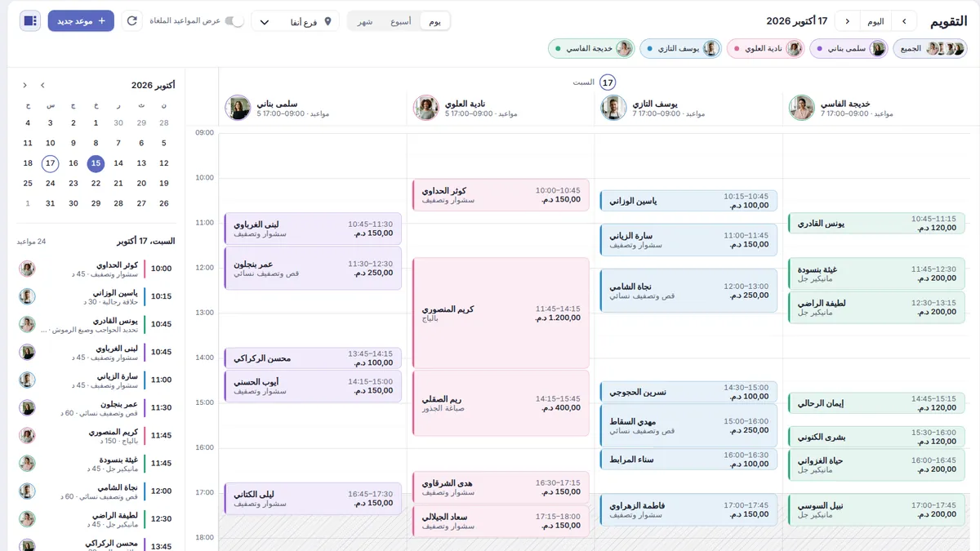Select day 24 in mini calendar

tap(51, 184)
